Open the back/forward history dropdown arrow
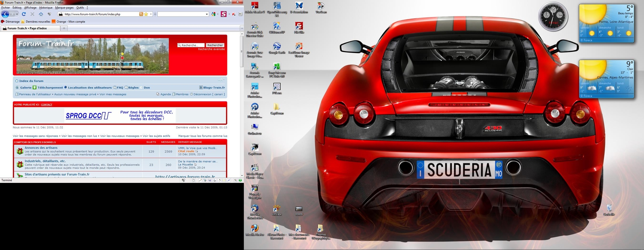 pos(17,14)
